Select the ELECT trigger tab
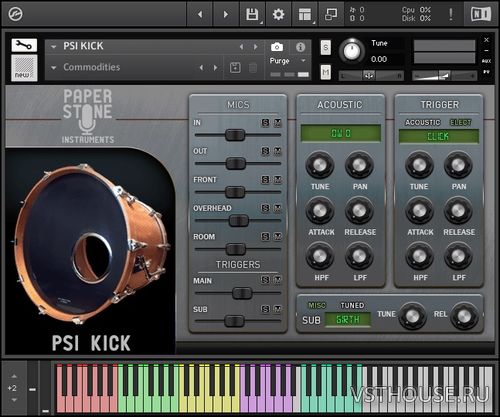Viewport: 500px width, 417px height. (x=461, y=123)
